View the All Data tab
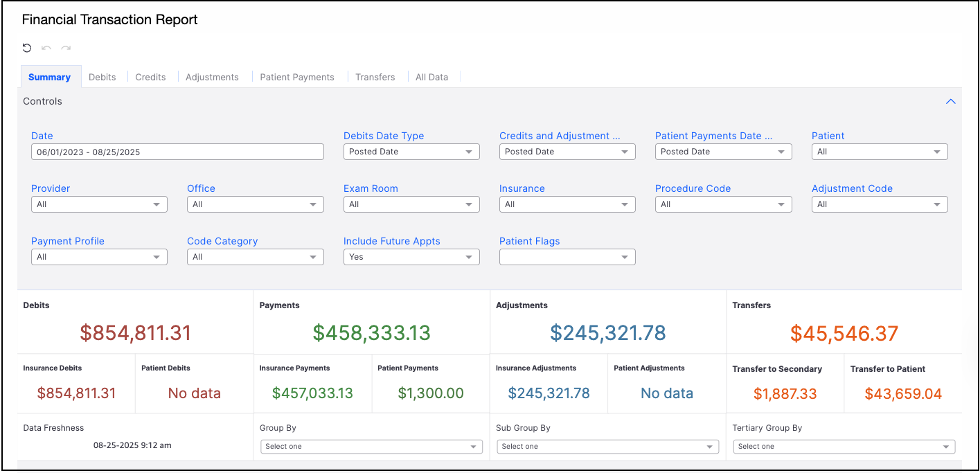Screen dimensions: 980x473 [x=431, y=77]
